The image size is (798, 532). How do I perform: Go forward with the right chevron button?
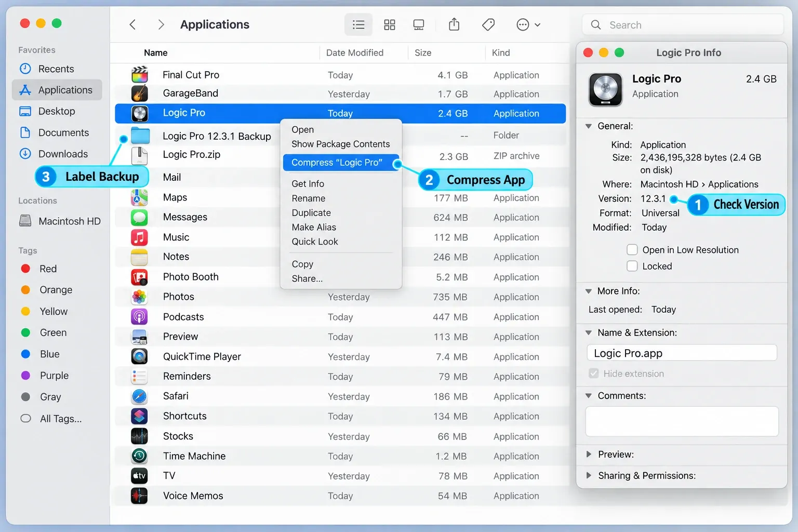click(x=161, y=24)
